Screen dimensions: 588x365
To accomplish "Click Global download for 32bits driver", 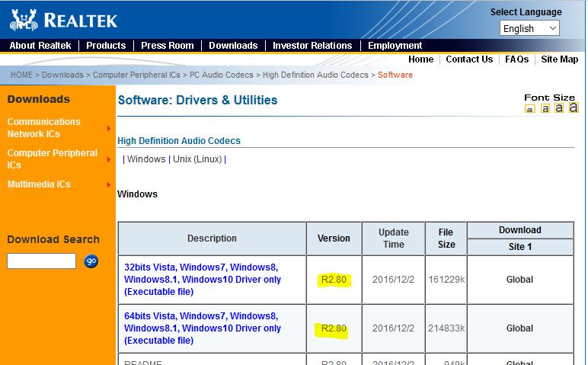I will tap(519, 280).
